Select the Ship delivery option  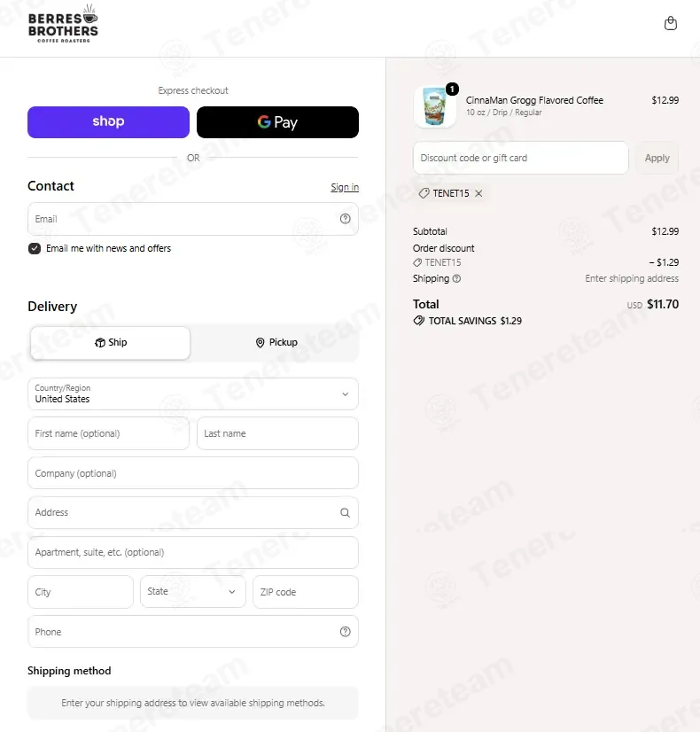110,343
